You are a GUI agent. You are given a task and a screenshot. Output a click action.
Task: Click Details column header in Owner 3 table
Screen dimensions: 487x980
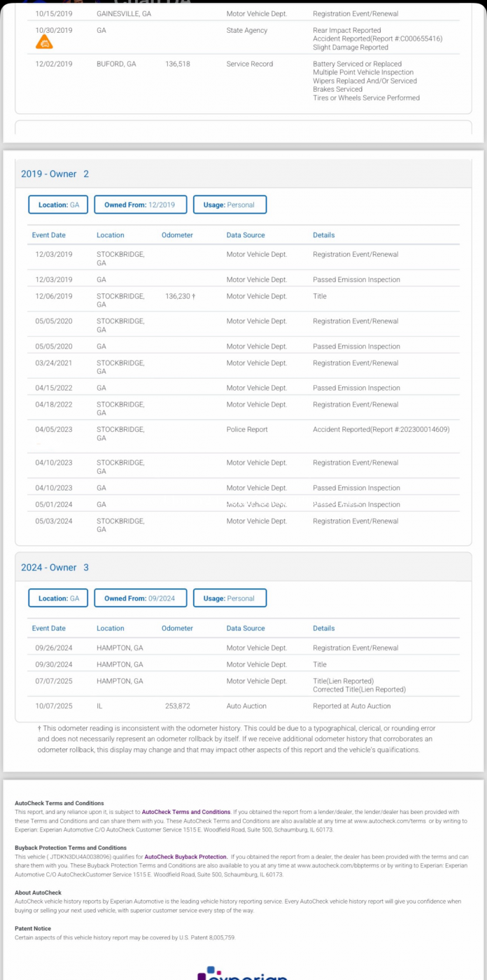click(x=323, y=629)
